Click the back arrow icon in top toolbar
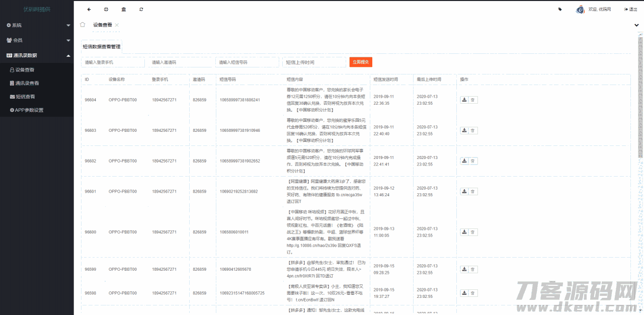Image resolution: width=644 pixels, height=315 pixels. point(89,9)
